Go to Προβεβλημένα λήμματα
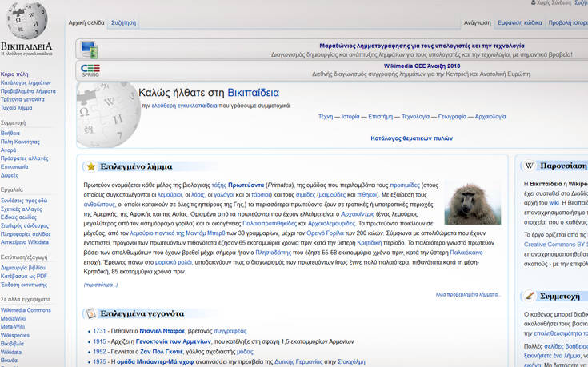The width and height of the screenshot is (588, 367). [28, 91]
